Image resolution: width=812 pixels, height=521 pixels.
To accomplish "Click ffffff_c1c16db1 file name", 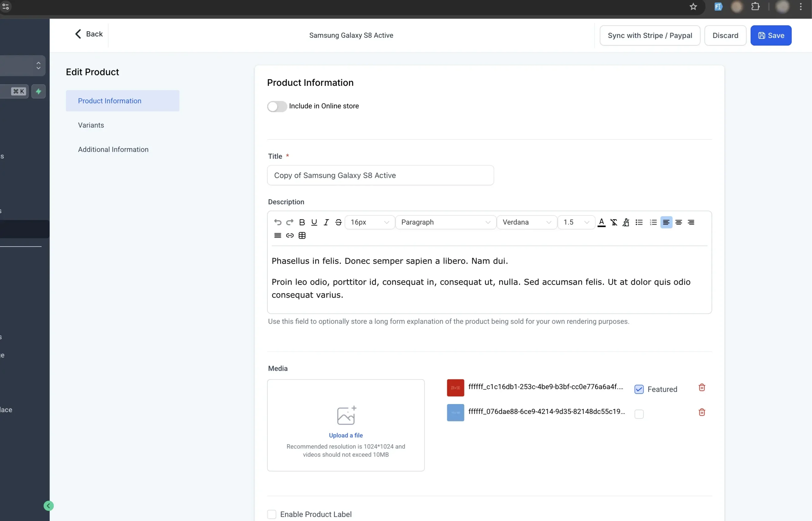I will [x=546, y=387].
